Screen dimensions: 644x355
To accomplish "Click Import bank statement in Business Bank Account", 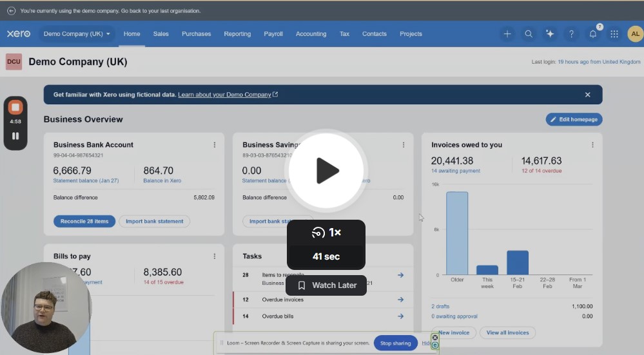I will click(x=155, y=221).
